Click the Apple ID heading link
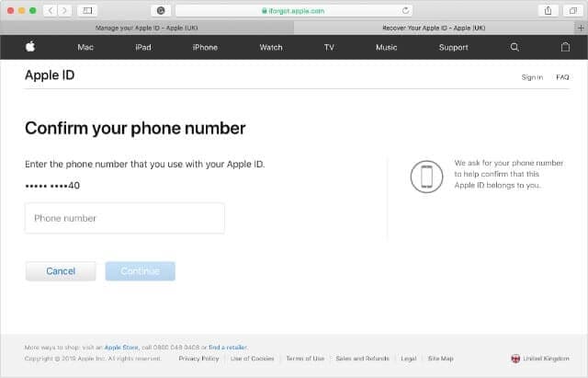588x378 pixels. 50,75
